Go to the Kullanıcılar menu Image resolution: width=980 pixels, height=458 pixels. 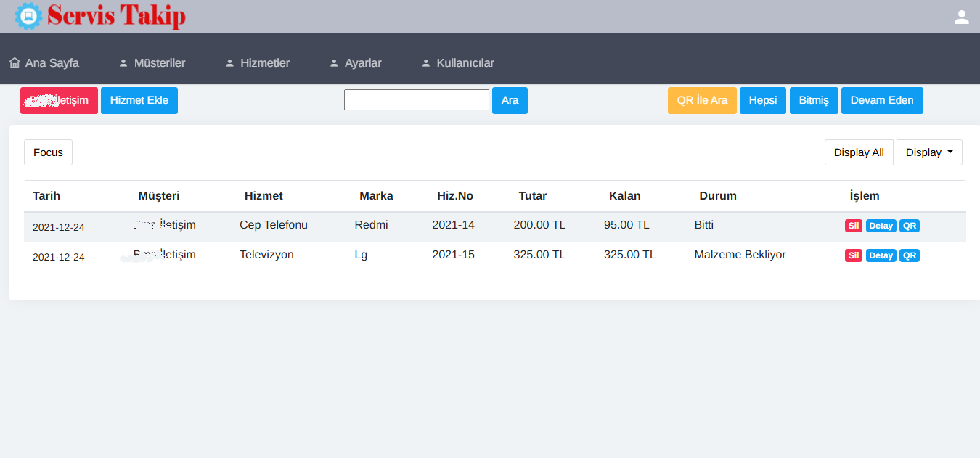point(465,63)
